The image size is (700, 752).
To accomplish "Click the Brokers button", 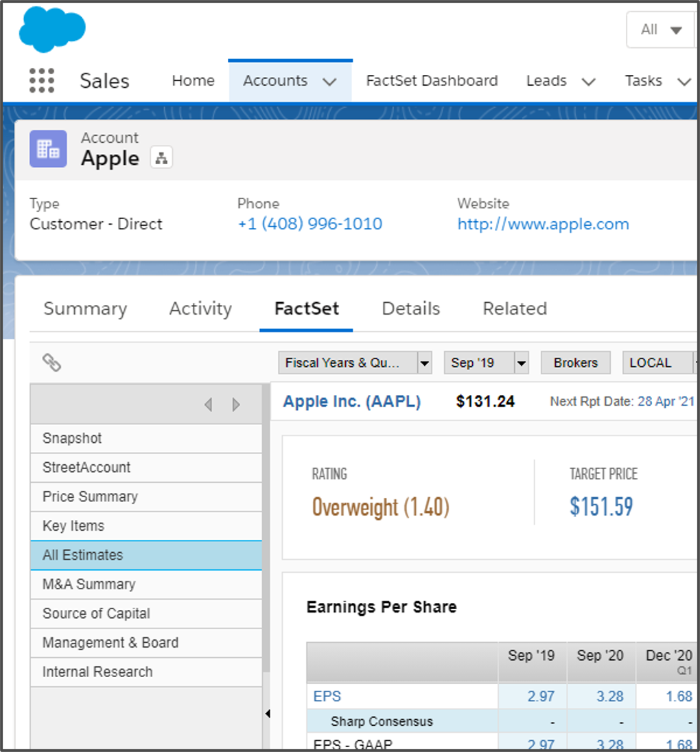I will coord(575,363).
